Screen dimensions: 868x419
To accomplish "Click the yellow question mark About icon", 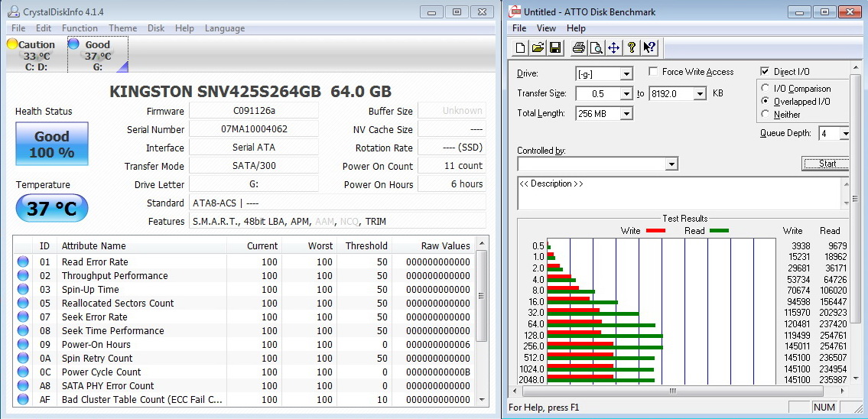I will [632, 48].
